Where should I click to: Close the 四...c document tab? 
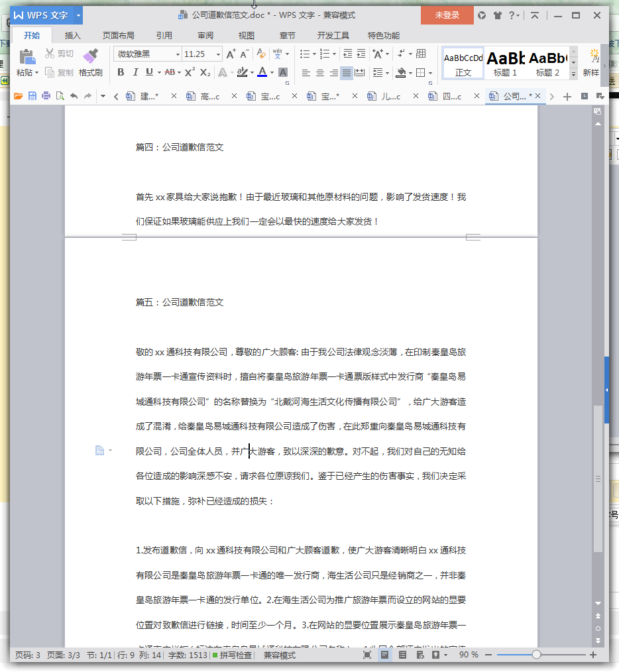pos(477,96)
